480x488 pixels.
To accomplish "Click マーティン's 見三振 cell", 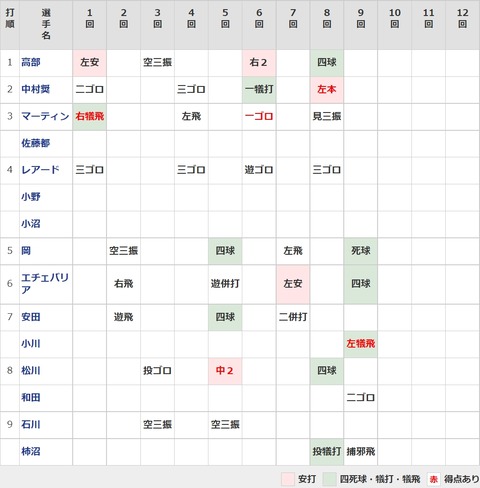I will pos(327,117).
